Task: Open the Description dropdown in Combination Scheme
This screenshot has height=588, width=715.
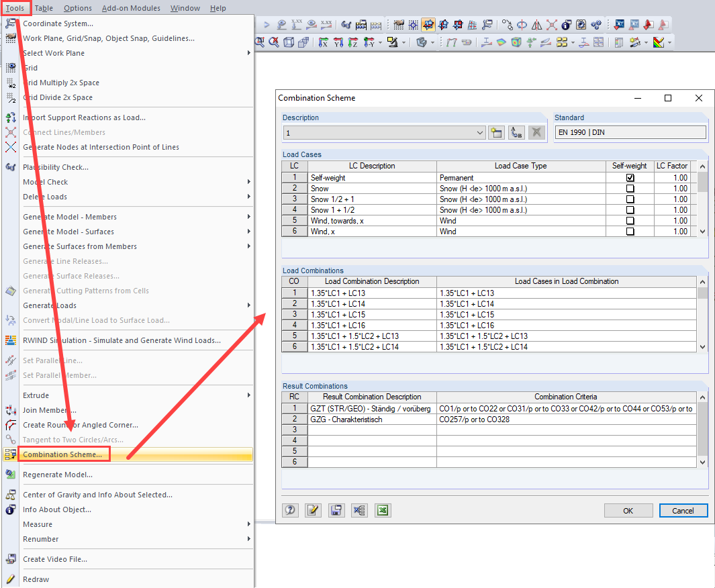Action: (x=480, y=133)
